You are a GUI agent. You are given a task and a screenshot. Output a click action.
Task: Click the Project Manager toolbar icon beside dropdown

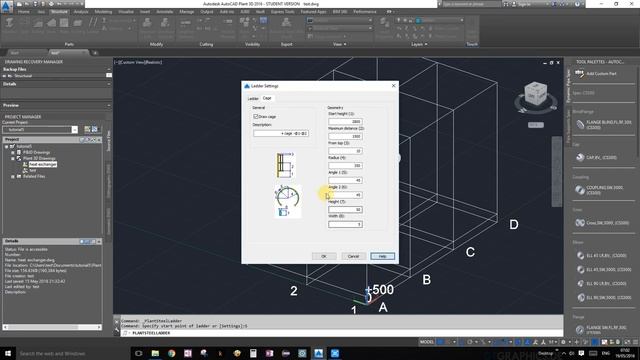[x=87, y=129]
